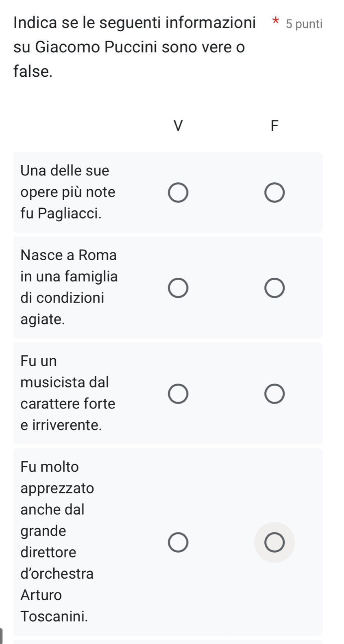
Task: Click the V column header
Action: tap(178, 125)
